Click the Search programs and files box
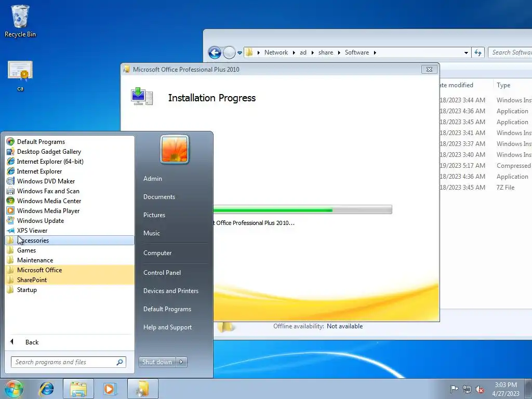The width and height of the screenshot is (532, 399). coord(68,362)
